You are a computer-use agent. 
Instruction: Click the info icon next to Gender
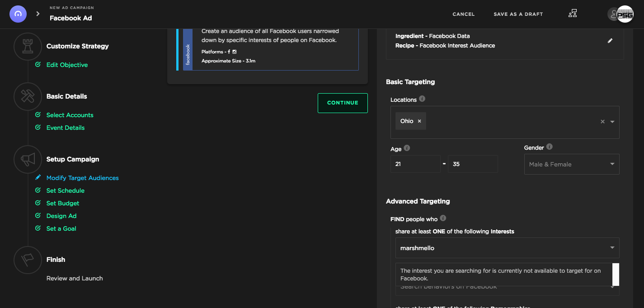pyautogui.click(x=550, y=147)
